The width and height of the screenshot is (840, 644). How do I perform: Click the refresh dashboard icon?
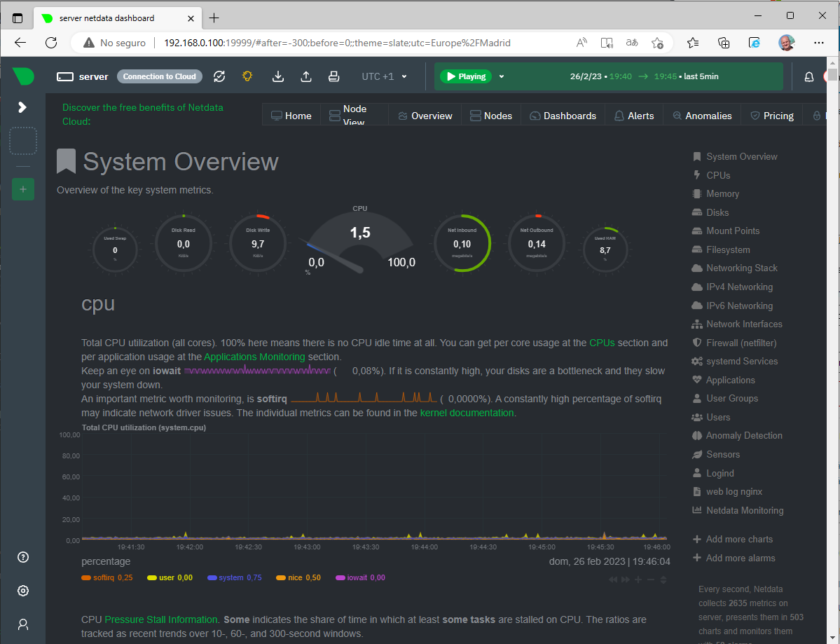click(219, 76)
